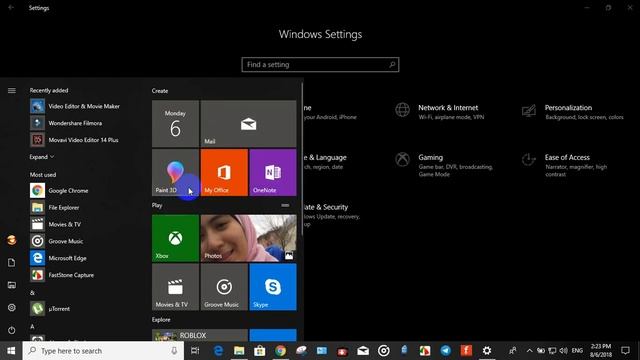The width and height of the screenshot is (640, 360).
Task: Open Mail on the taskbar
Action: pos(363,351)
